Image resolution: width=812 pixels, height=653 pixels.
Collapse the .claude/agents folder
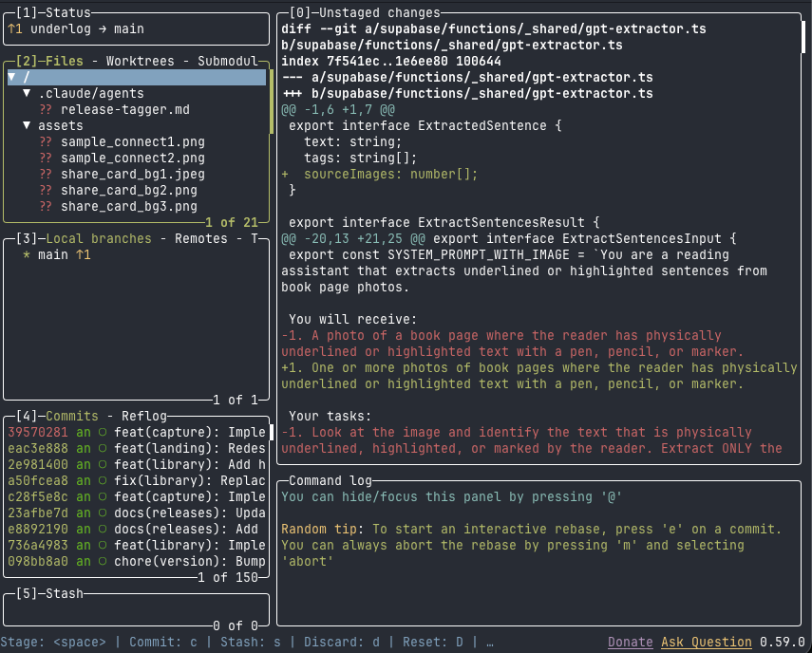point(27,93)
